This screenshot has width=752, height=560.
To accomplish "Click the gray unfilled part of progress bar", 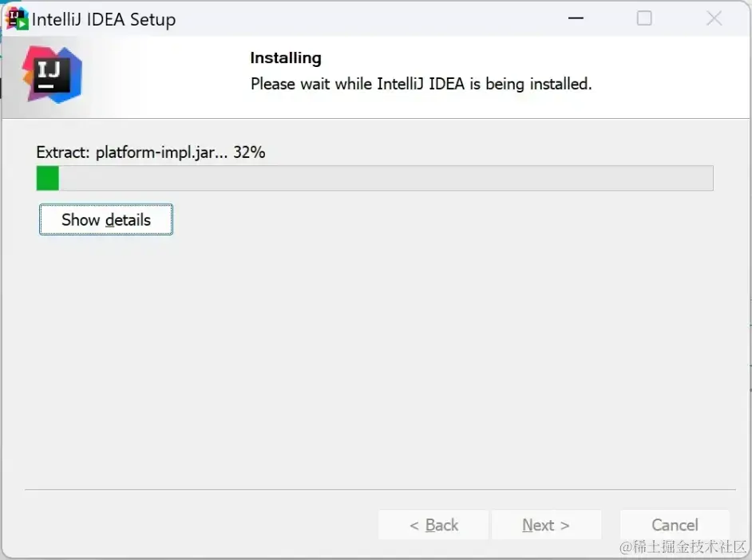I will pyautogui.click(x=383, y=179).
